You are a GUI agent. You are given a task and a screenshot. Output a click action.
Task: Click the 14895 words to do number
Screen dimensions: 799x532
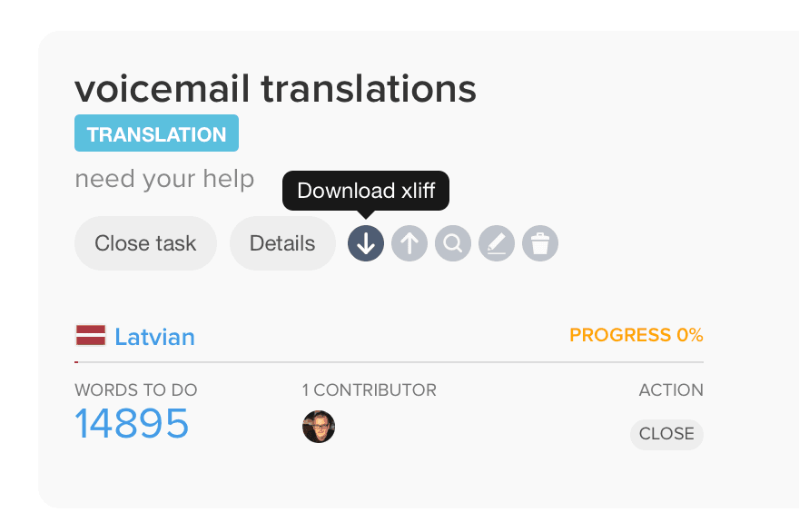[132, 424]
